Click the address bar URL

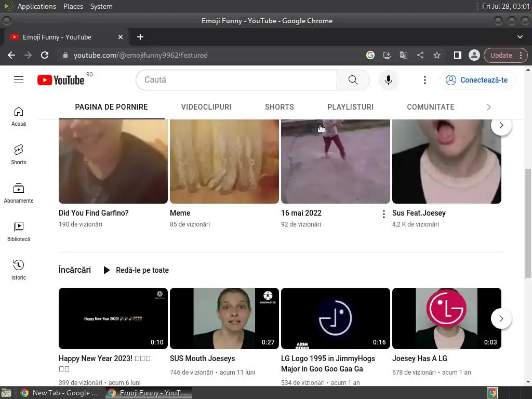coord(140,55)
